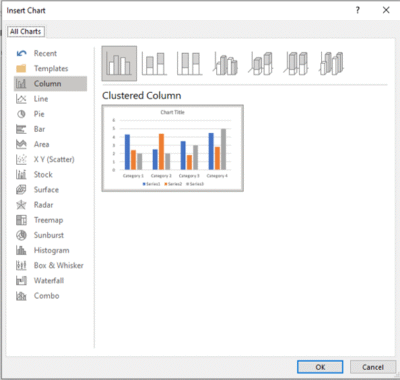Choose the 3-D Column subtype icon
This screenshot has height=380, width=400.
click(x=331, y=63)
